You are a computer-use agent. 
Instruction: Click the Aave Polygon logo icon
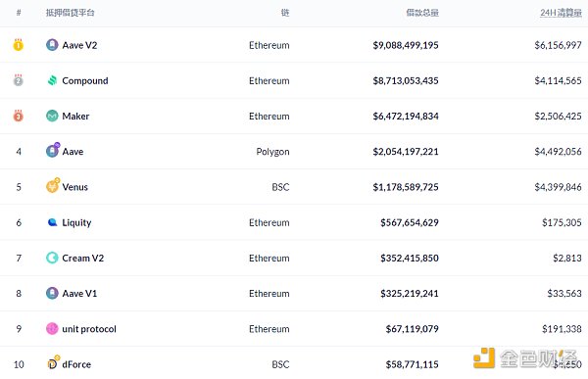point(53,150)
